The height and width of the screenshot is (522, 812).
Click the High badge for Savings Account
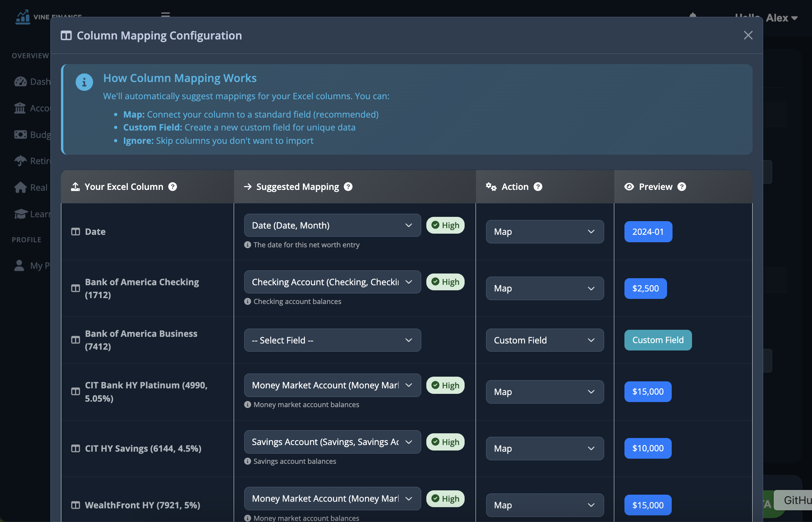pyautogui.click(x=445, y=442)
